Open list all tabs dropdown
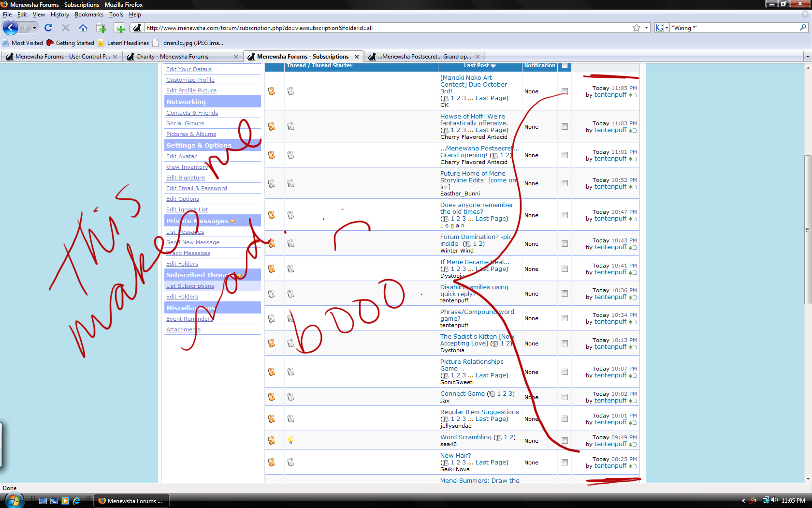The height and width of the screenshot is (508, 812). click(x=807, y=57)
